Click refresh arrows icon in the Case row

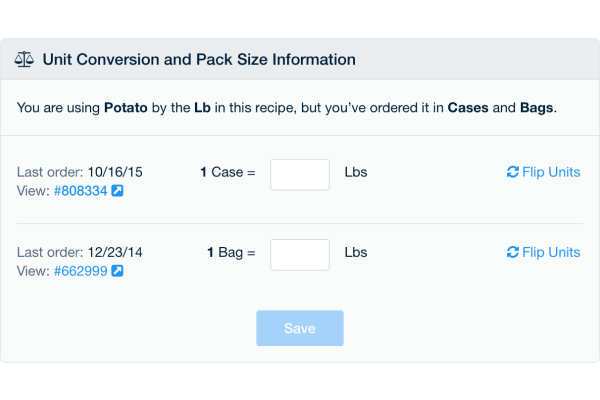(513, 172)
